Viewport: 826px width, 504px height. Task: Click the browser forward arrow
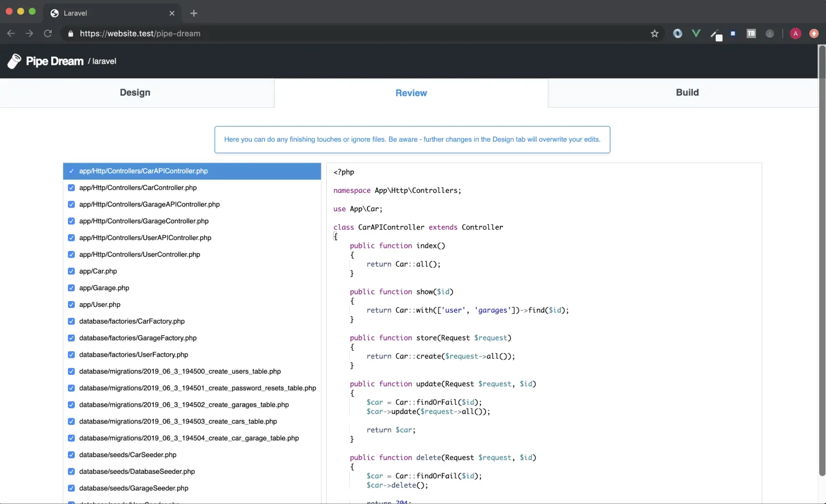tap(29, 33)
